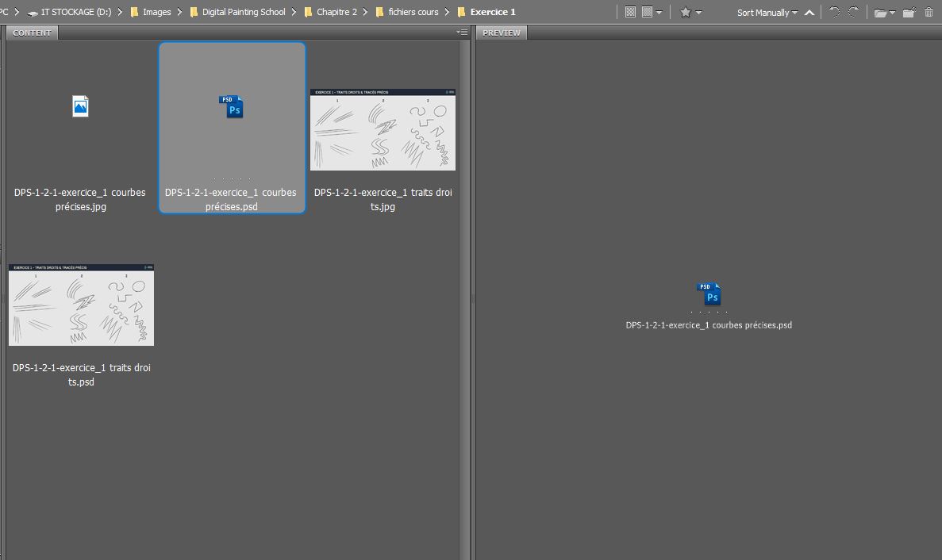The height and width of the screenshot is (560, 942).
Task: Click the PSD file icon in Preview panel
Action: click(709, 293)
